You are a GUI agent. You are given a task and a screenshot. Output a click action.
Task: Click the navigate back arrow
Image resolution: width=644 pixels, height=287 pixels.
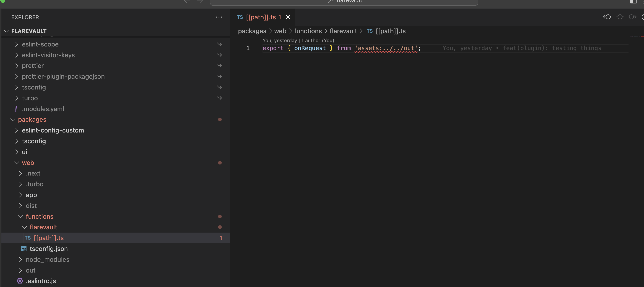[x=187, y=1]
